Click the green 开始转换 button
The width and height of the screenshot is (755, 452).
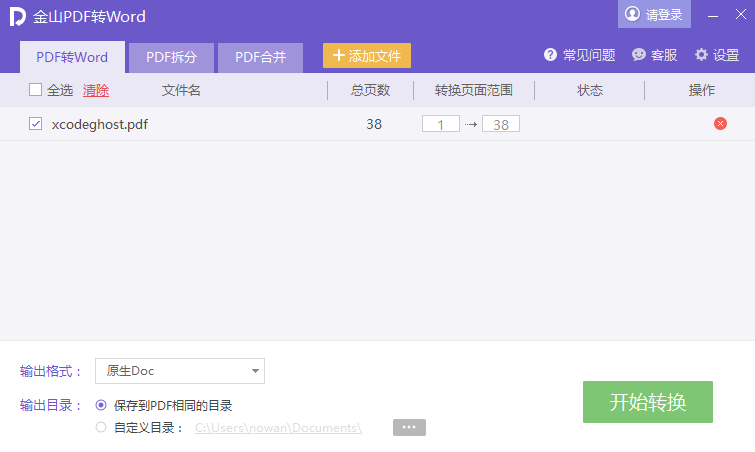coord(648,402)
